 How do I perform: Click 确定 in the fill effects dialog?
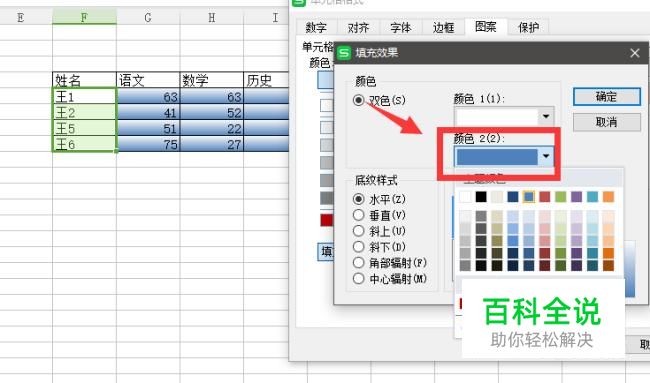tap(606, 97)
